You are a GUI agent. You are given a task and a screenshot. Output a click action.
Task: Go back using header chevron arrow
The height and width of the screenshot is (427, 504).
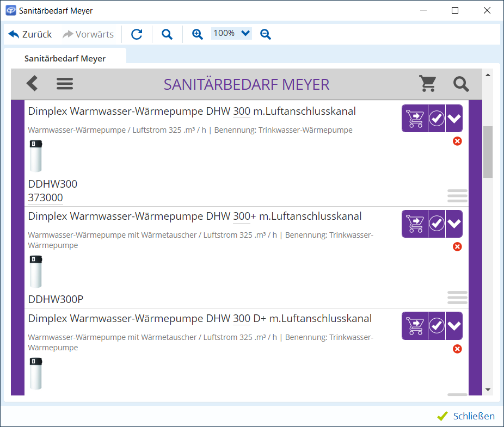(x=32, y=84)
